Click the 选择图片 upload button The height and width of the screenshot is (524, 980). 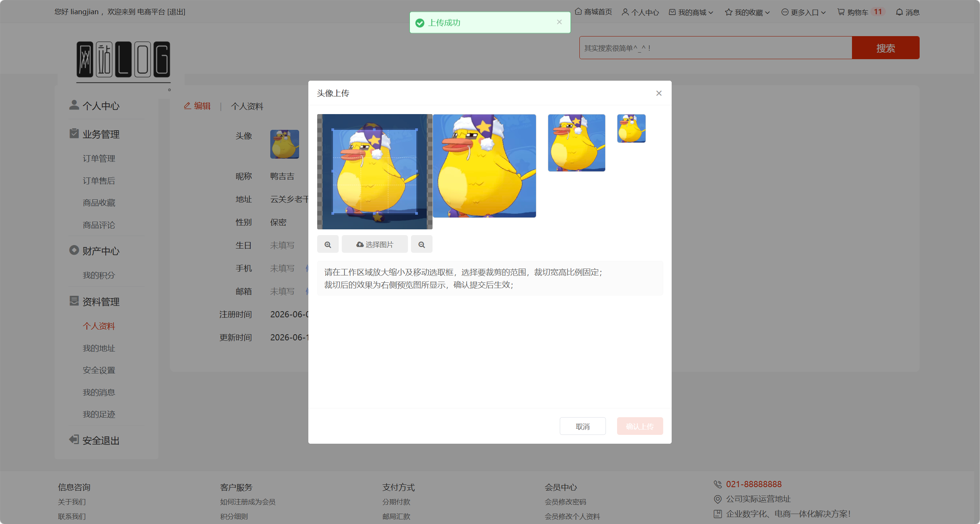374,244
